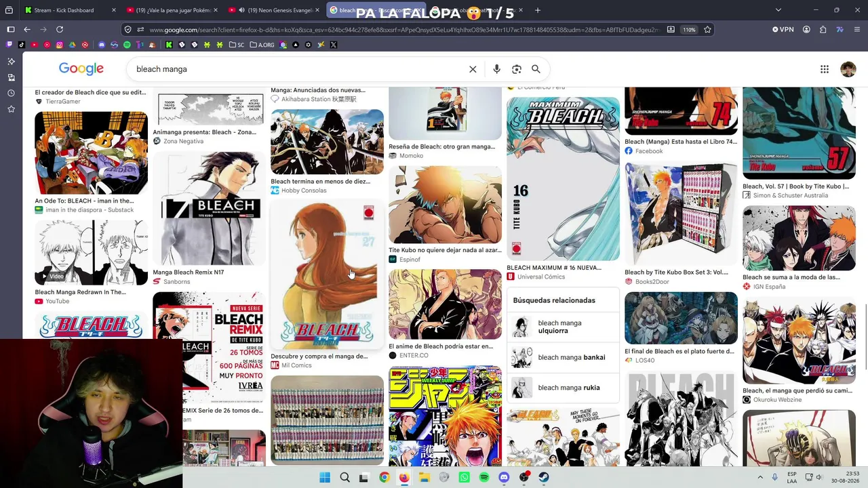
Task: Open the Instagram bookmark
Action: (x=60, y=45)
